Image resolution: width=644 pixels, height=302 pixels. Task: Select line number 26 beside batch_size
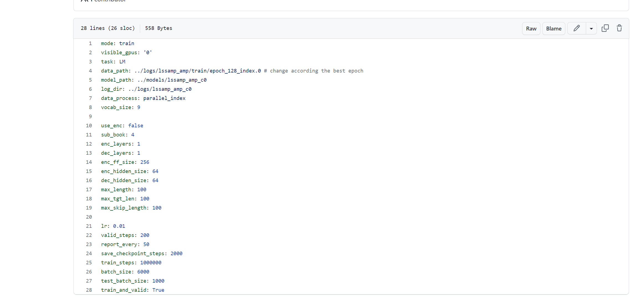[x=89, y=272]
